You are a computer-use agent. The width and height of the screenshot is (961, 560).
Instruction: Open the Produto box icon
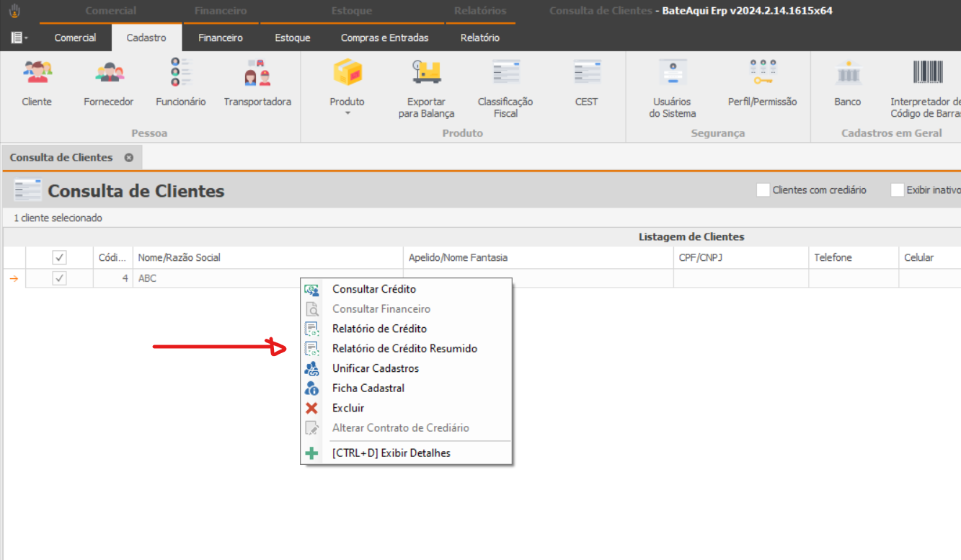347,73
